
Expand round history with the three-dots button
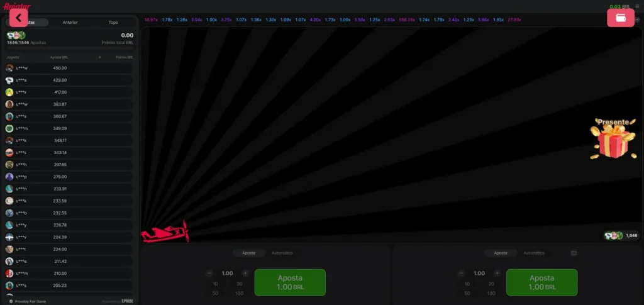pos(637,20)
